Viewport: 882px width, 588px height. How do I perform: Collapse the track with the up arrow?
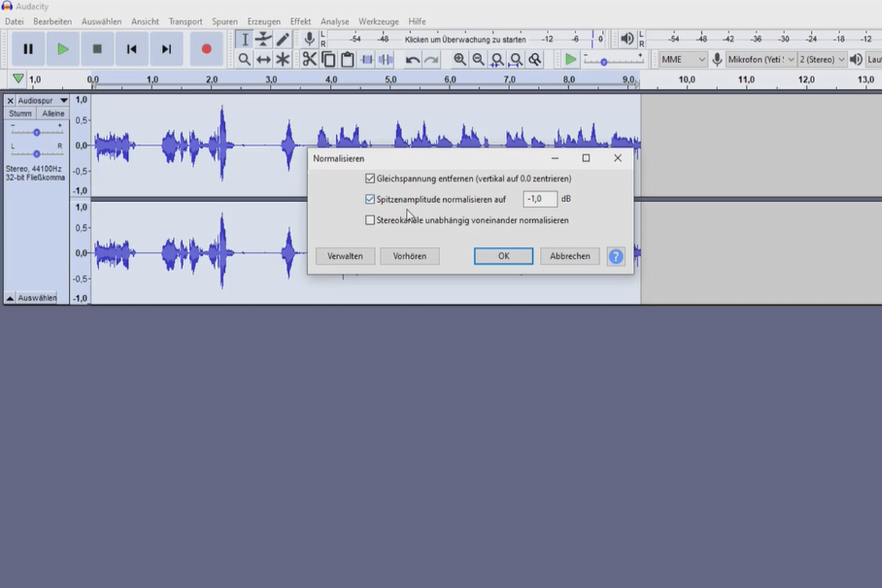10,298
